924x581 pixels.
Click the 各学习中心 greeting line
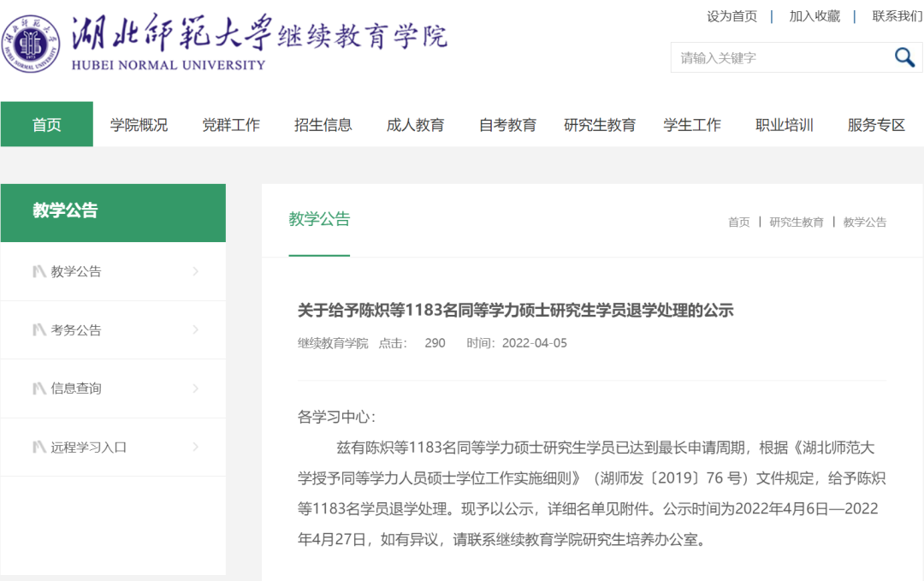(336, 418)
